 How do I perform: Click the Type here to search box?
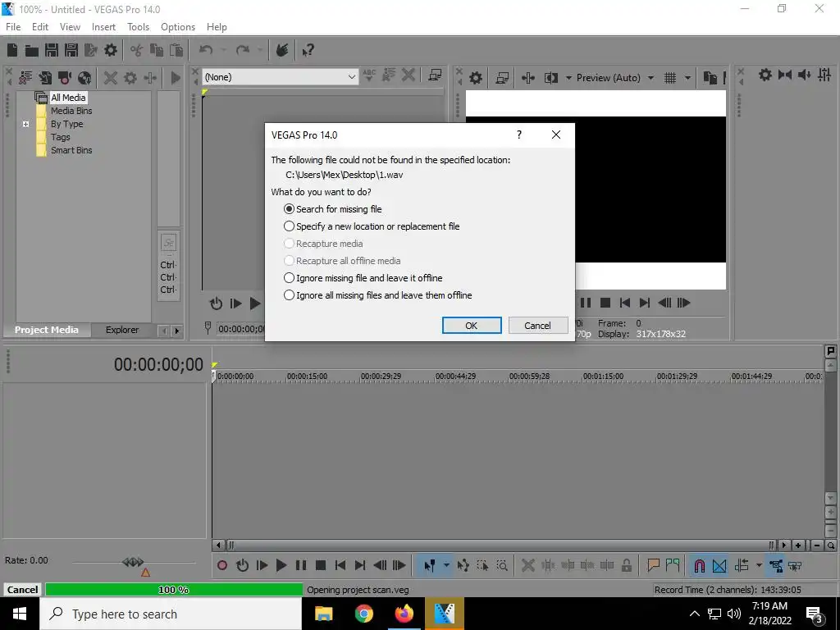pos(171,614)
